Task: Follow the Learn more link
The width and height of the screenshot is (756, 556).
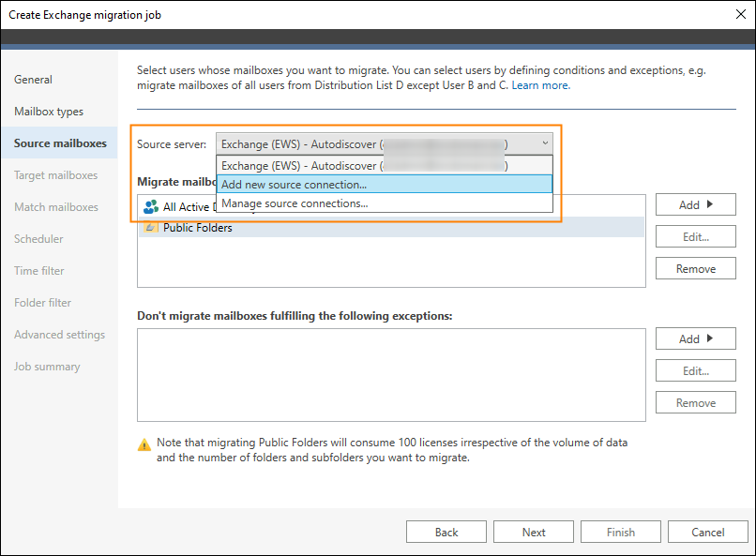Action: (x=540, y=85)
